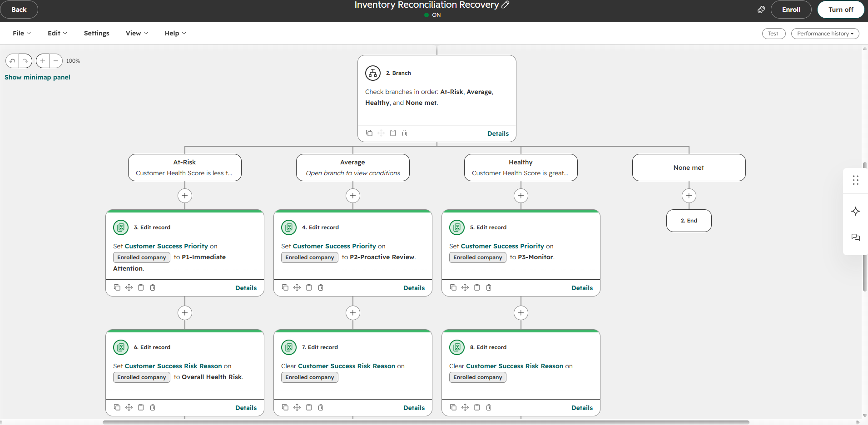Open Settings in the menu bar
This screenshot has height=425, width=868.
[x=97, y=33]
